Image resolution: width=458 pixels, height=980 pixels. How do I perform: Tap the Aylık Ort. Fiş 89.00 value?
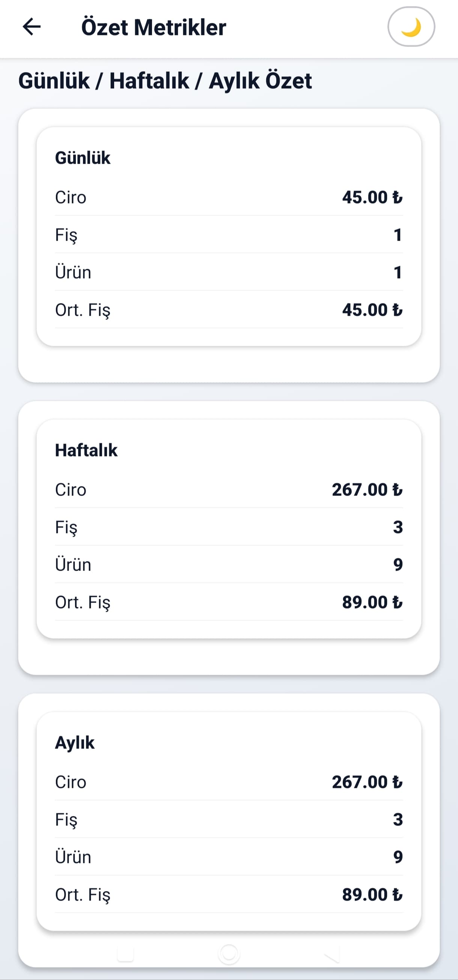[372, 895]
